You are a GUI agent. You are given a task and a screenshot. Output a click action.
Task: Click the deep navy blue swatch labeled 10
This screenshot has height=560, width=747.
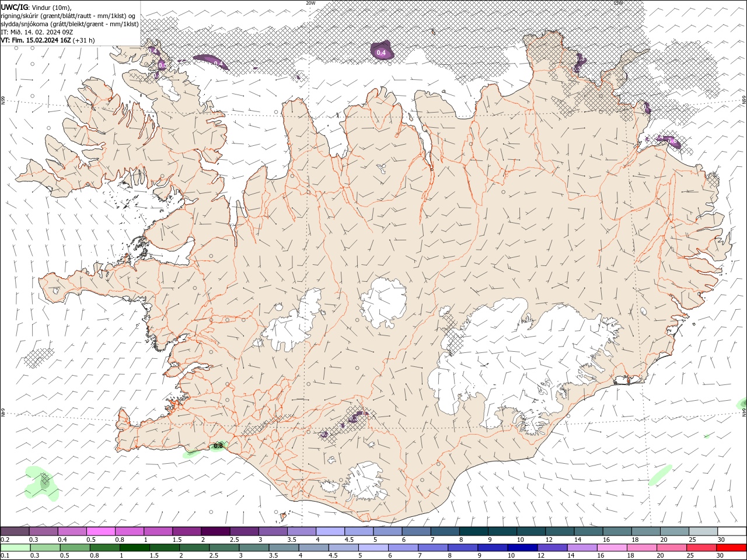pos(522,548)
